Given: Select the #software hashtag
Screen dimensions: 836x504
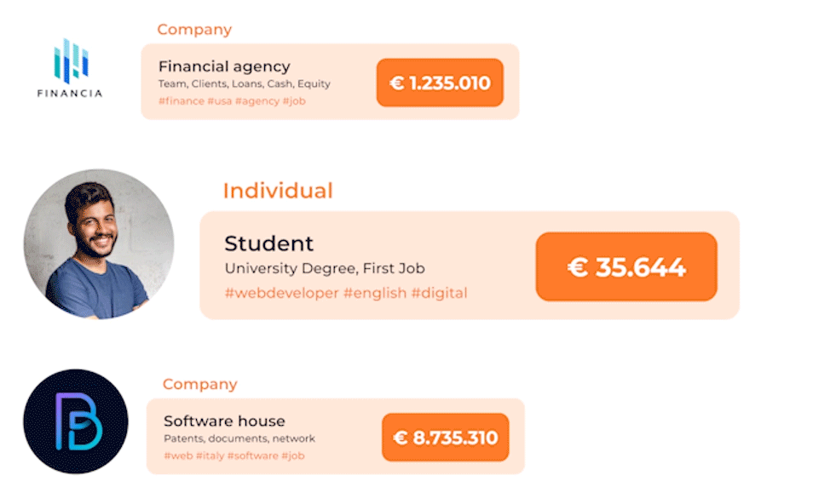Looking at the screenshot, I should click(x=252, y=456).
